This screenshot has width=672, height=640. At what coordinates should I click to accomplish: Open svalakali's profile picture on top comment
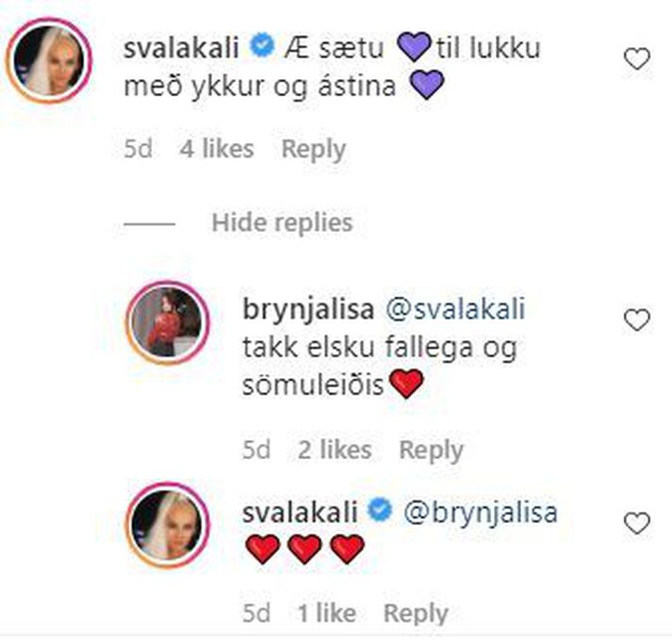pyautogui.click(x=49, y=60)
